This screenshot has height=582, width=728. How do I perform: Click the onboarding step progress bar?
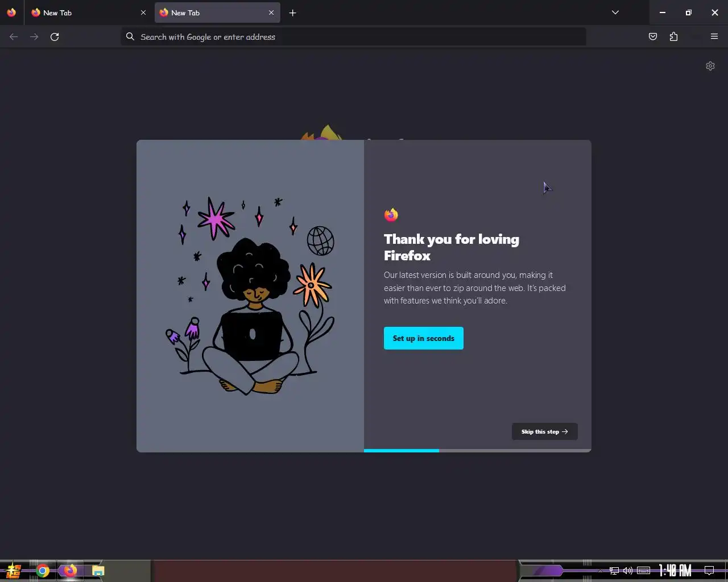478,451
